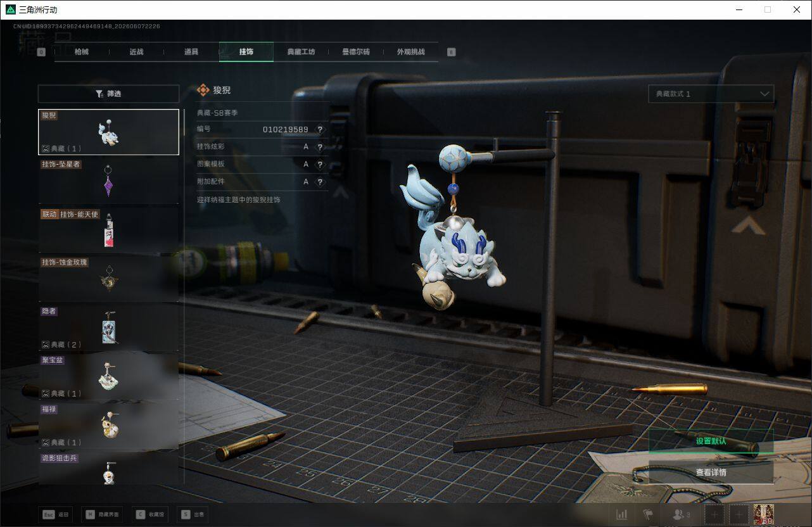Viewport: 812px width, 527px height.
Task: Click the first plus squad slot
Action: [714, 515]
